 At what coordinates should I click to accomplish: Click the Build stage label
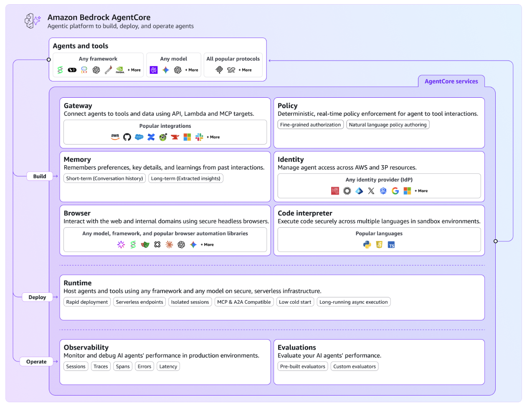point(40,176)
